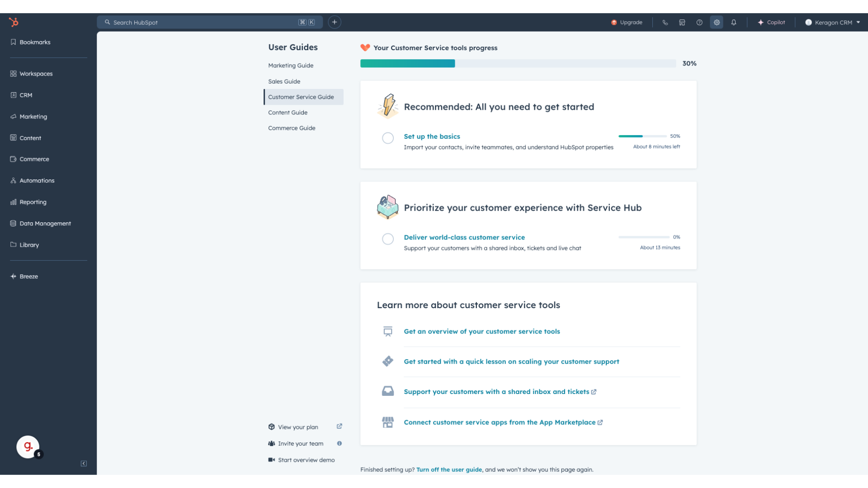Click Turn off the user guide link
This screenshot has width=868, height=488.
point(449,469)
